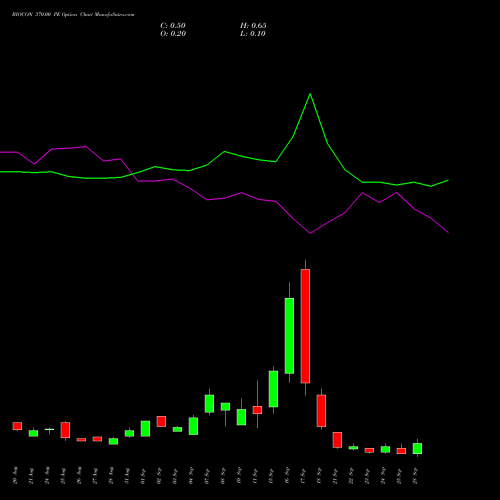Click the 31 Aug date label
Viewport: 500px width, 500px height.
coord(127,475)
